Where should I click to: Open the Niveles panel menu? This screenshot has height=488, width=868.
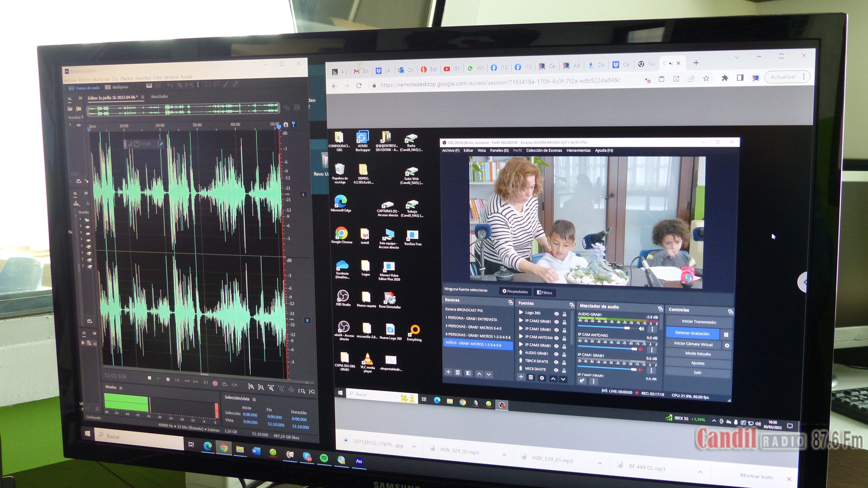click(x=121, y=388)
